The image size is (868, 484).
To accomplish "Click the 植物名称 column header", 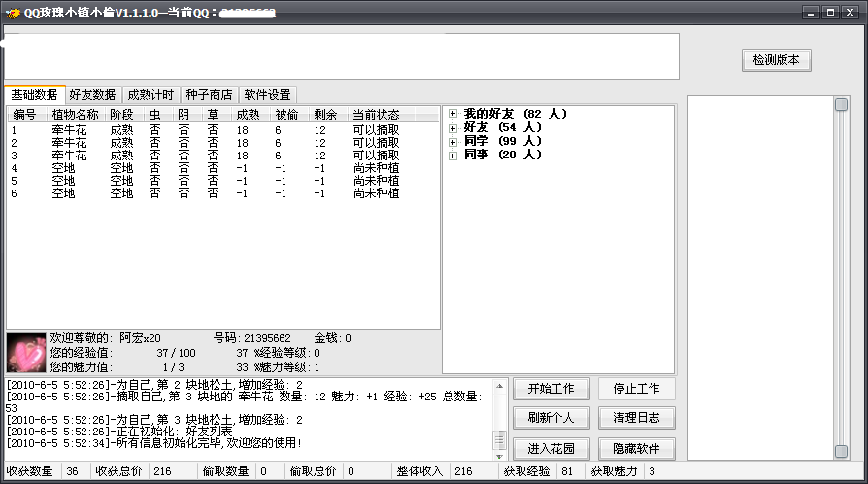I will coord(75,115).
